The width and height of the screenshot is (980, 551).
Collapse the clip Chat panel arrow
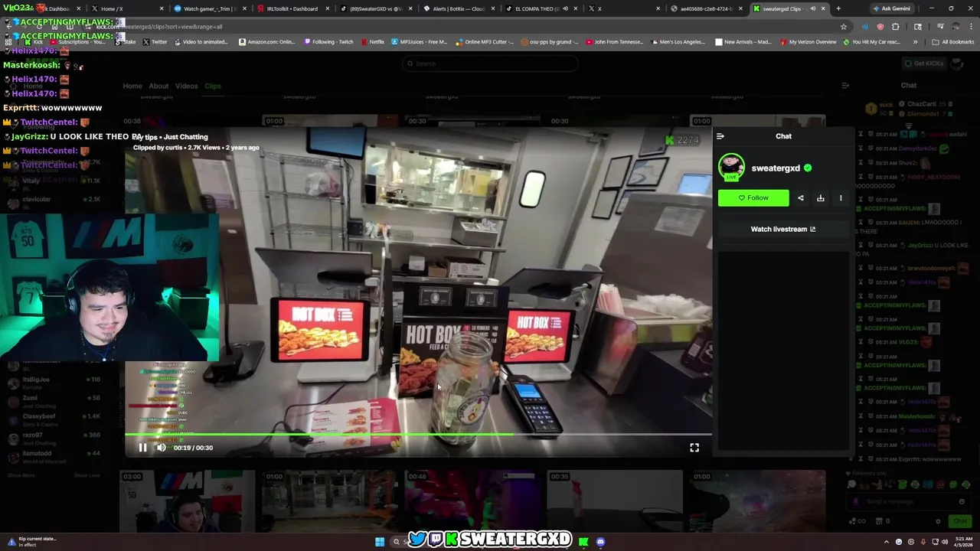720,136
